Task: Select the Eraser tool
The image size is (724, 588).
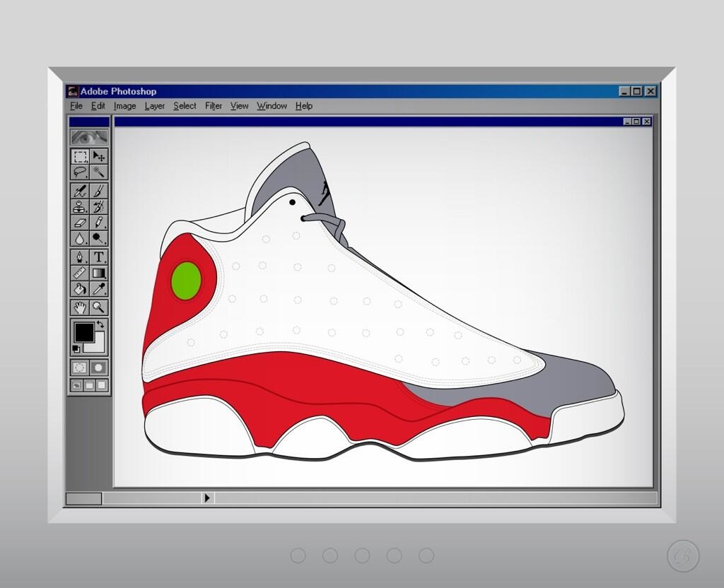Action: click(81, 223)
